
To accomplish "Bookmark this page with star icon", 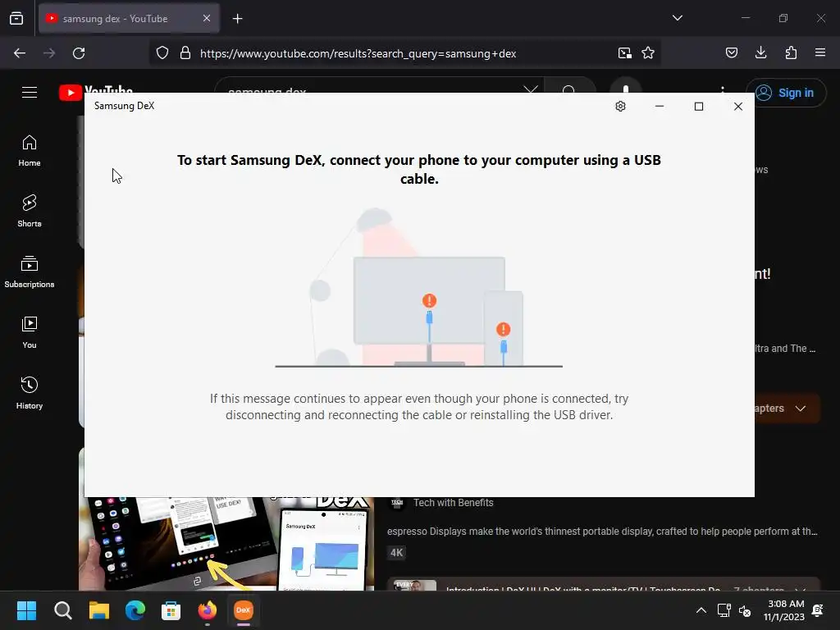I will 648,53.
